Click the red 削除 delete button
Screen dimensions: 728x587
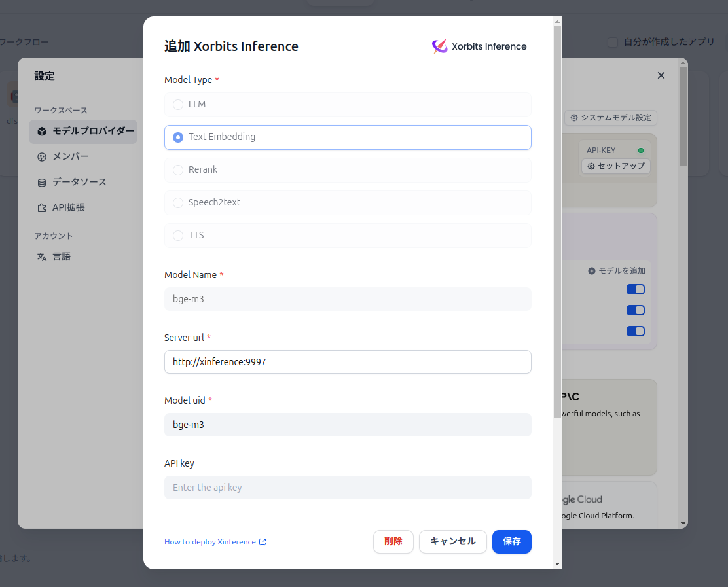(393, 542)
